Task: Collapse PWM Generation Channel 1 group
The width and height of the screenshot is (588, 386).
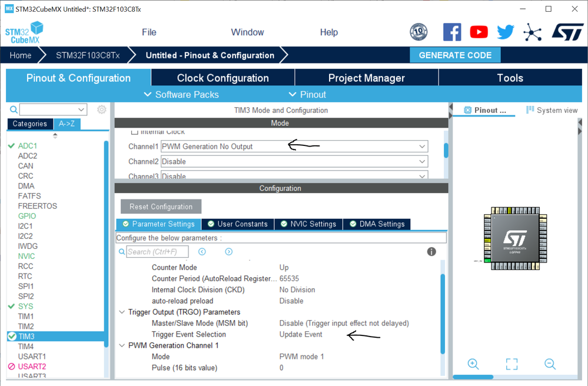Action: tap(122, 345)
